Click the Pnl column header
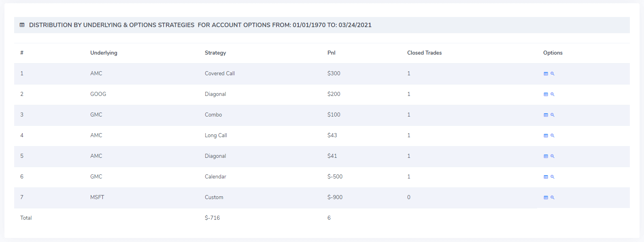Viewport: 644px width, 242px height. pyautogui.click(x=331, y=53)
